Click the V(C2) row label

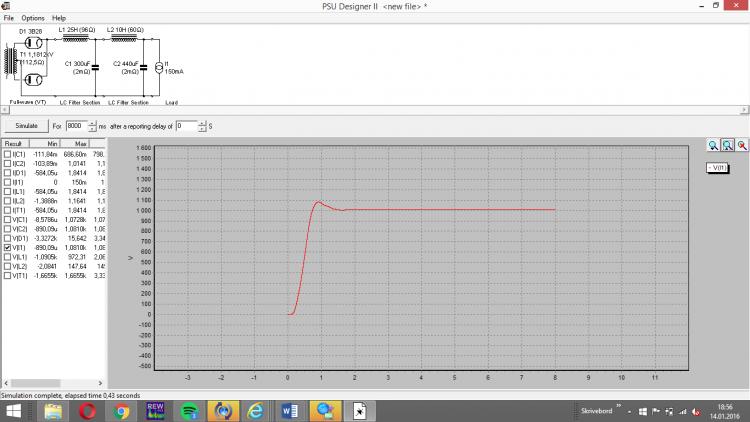[20, 229]
